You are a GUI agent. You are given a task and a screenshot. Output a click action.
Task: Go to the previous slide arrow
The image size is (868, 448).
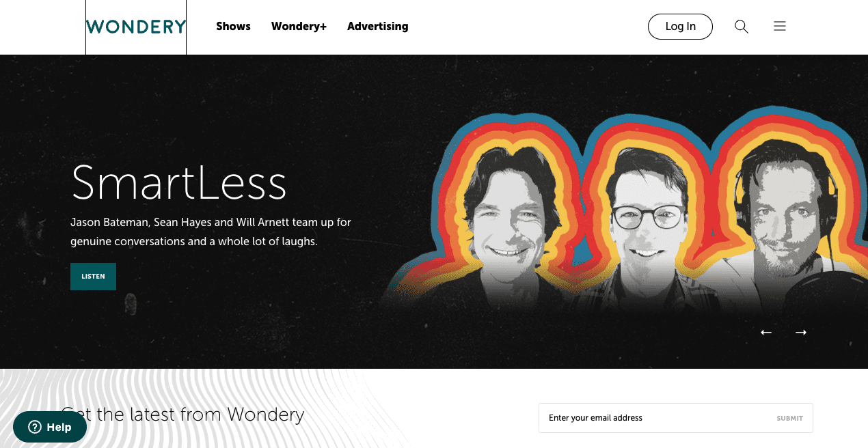point(766,333)
